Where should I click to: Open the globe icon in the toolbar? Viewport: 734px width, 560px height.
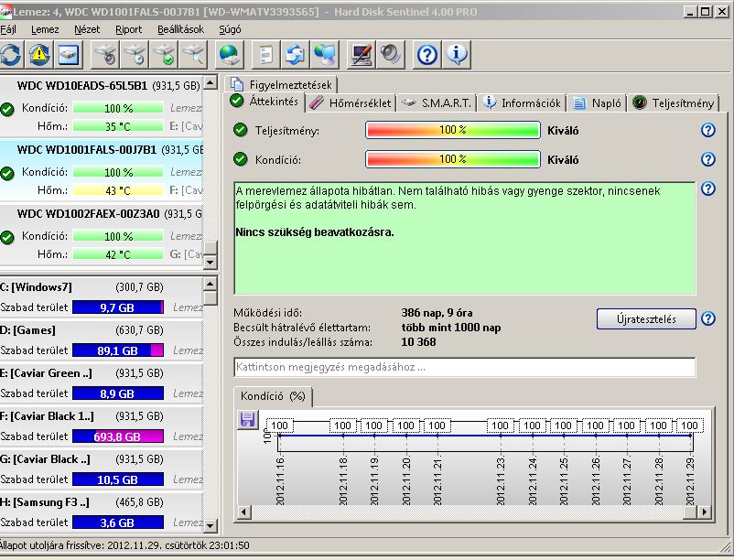point(231,55)
